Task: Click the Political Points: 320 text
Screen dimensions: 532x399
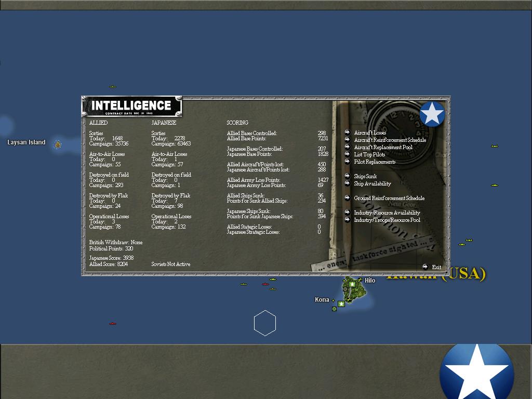Action: point(111,248)
